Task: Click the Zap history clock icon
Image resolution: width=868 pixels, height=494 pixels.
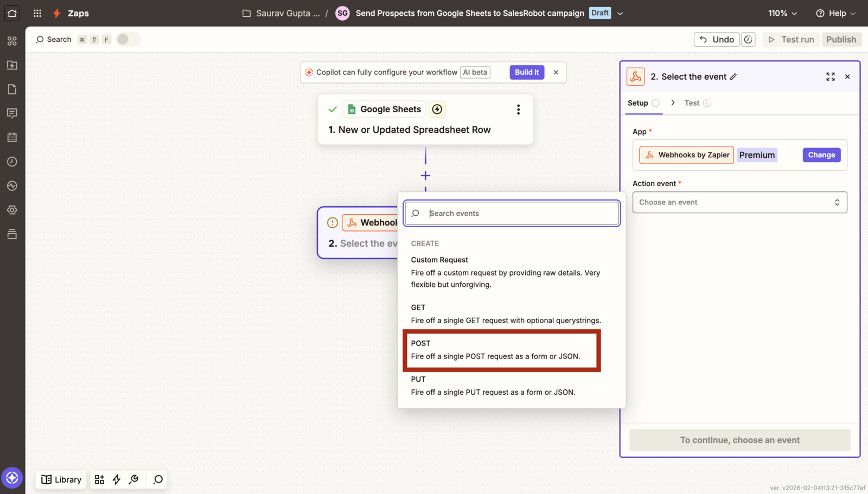Action: point(12,162)
